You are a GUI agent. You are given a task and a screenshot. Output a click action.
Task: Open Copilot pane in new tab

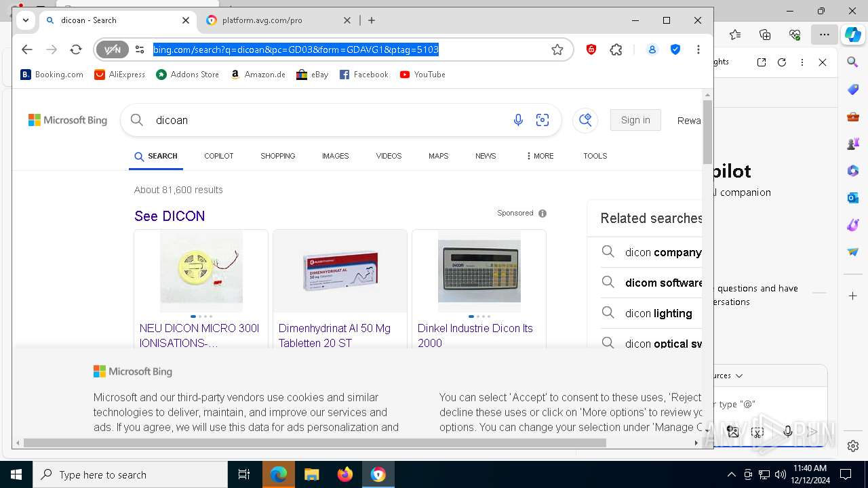tap(762, 62)
